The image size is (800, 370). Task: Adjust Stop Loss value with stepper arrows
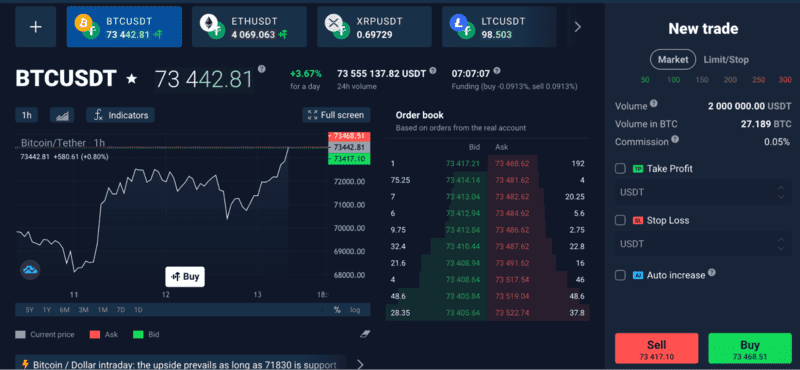coord(781,244)
